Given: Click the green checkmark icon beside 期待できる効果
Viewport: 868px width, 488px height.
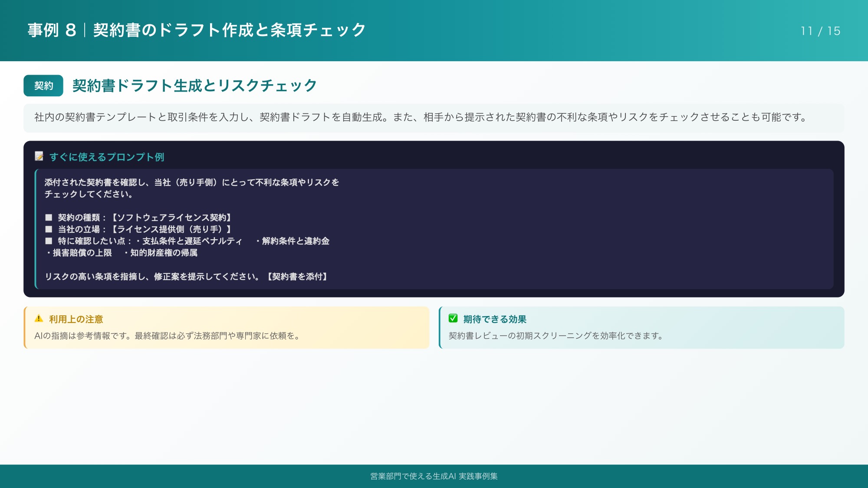Looking at the screenshot, I should pyautogui.click(x=453, y=318).
